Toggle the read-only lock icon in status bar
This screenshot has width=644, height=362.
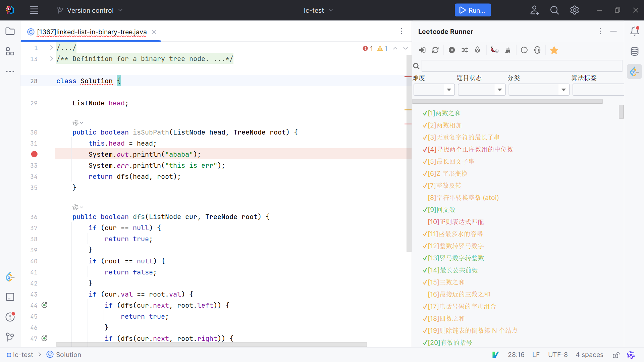[616, 355]
